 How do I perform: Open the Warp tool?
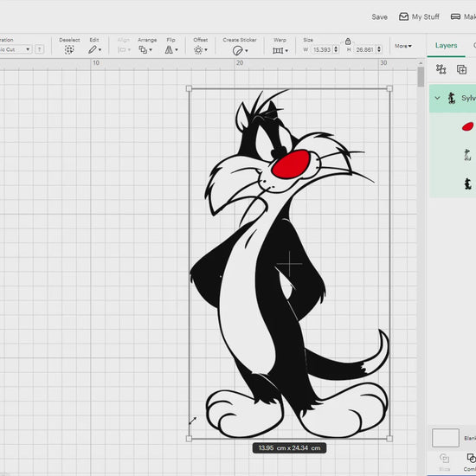coord(278,50)
